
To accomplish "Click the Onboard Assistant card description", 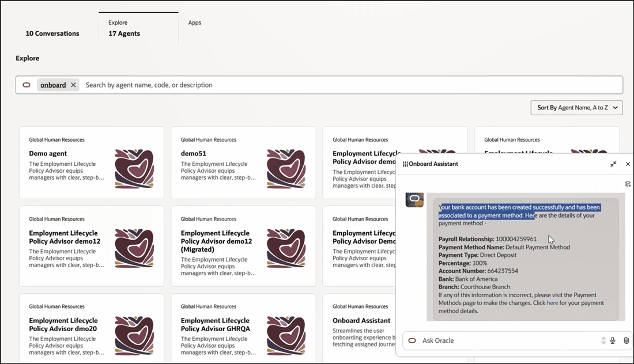I will click(x=364, y=338).
